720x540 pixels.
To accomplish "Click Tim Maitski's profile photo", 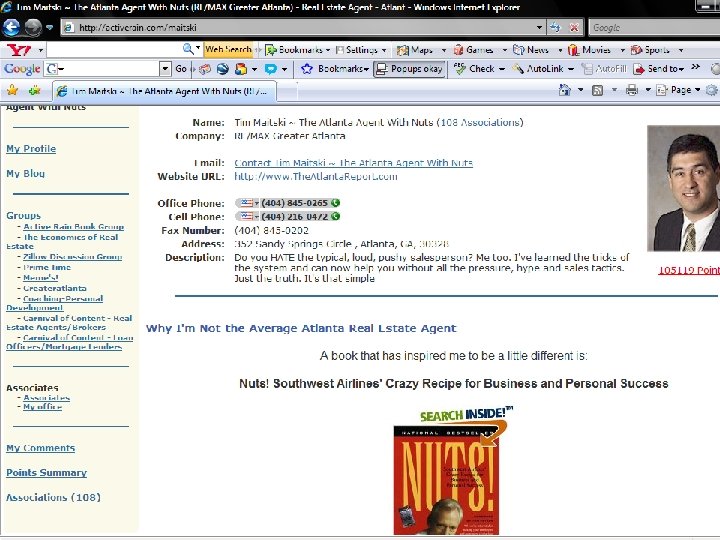I will pos(683,188).
